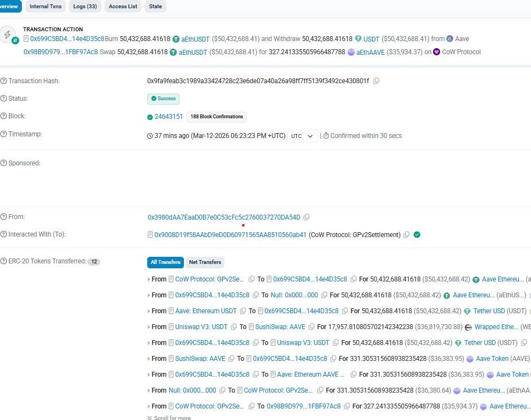Open the 0x98B9D979...1FBF97Ac8 recipient in the last transfer row
The image size is (531, 420).
tap(303, 406)
